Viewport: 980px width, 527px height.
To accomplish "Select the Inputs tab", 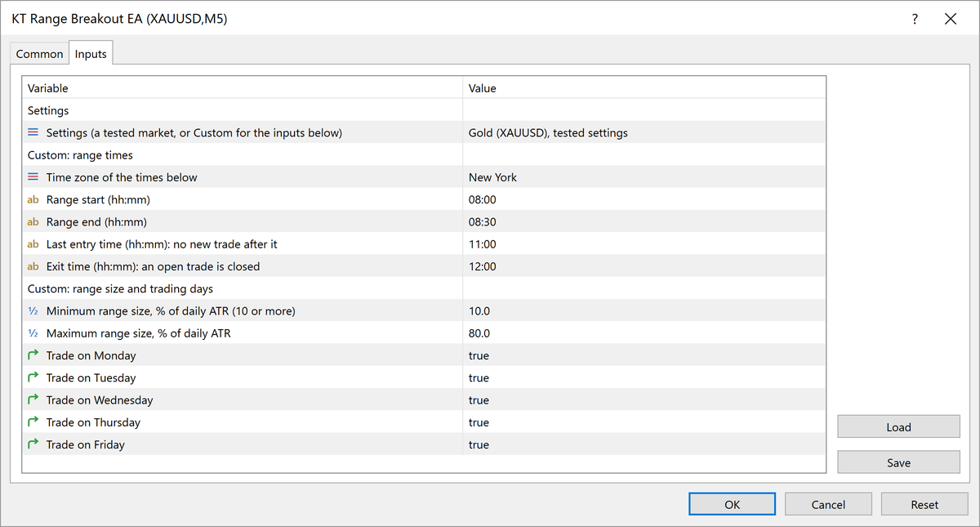I will (x=91, y=53).
